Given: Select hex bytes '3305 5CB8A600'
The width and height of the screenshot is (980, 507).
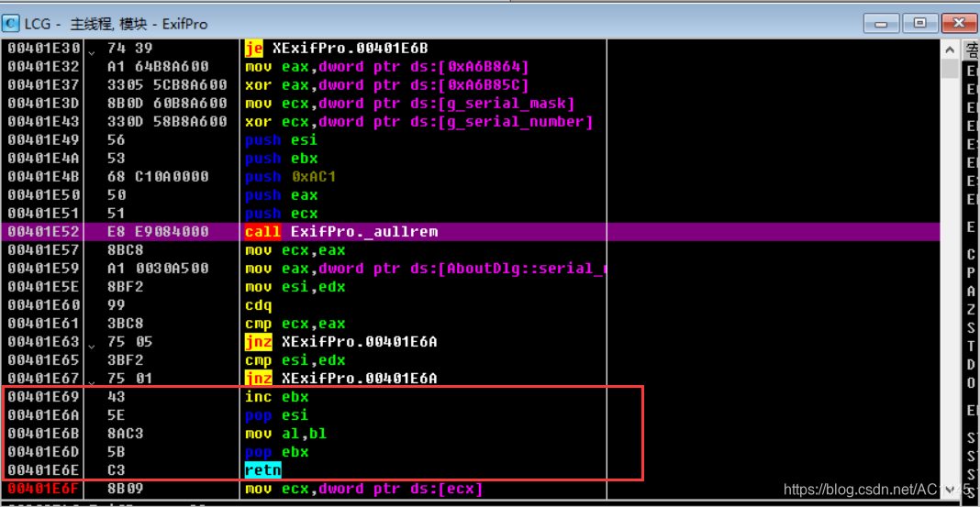Looking at the screenshot, I should pos(167,84).
